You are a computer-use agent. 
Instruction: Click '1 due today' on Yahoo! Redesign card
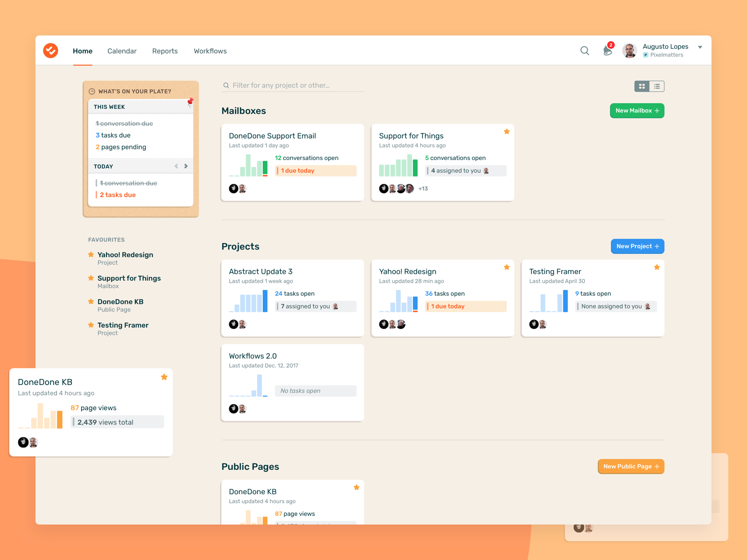[466, 307]
